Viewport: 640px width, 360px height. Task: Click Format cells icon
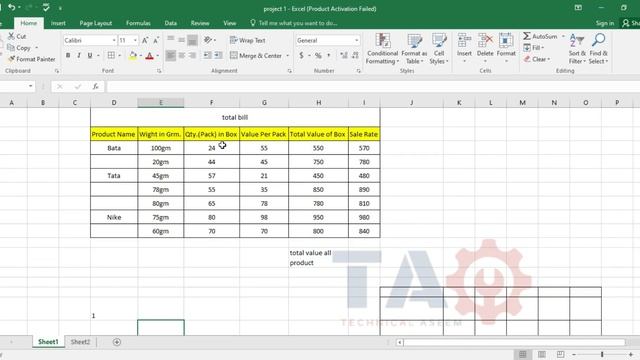(506, 41)
